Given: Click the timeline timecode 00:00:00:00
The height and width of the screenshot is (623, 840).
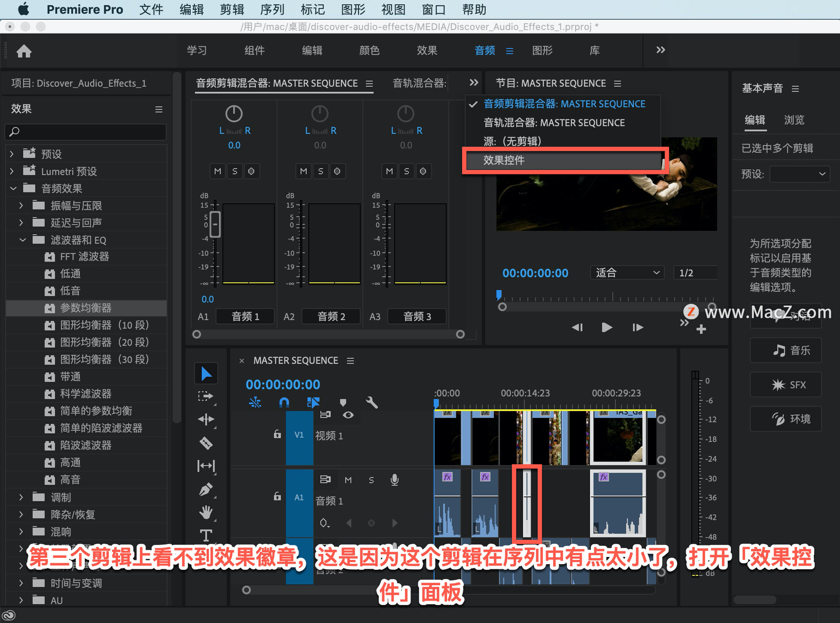Looking at the screenshot, I should coord(283,384).
